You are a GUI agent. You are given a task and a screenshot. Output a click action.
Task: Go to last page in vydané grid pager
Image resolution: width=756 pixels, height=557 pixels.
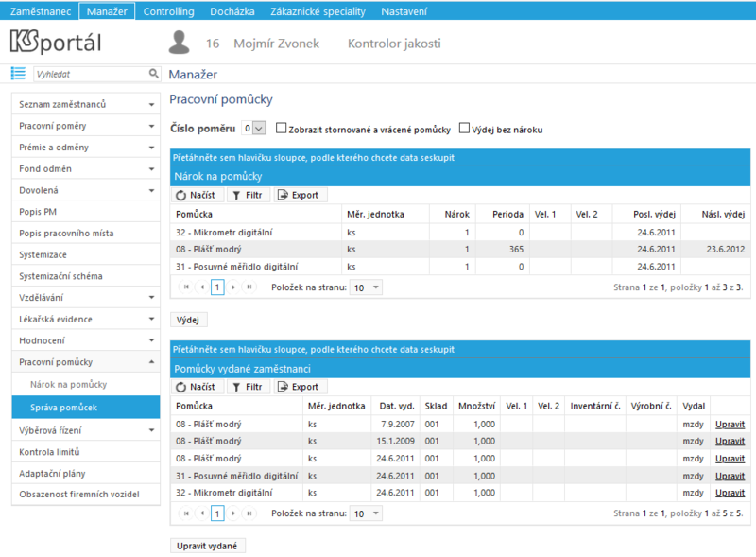249,513
